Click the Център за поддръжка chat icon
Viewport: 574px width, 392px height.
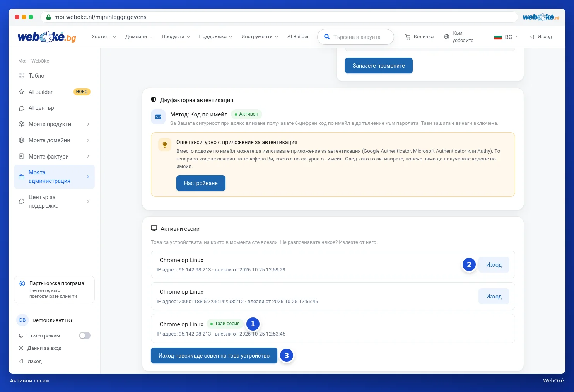pos(21,201)
